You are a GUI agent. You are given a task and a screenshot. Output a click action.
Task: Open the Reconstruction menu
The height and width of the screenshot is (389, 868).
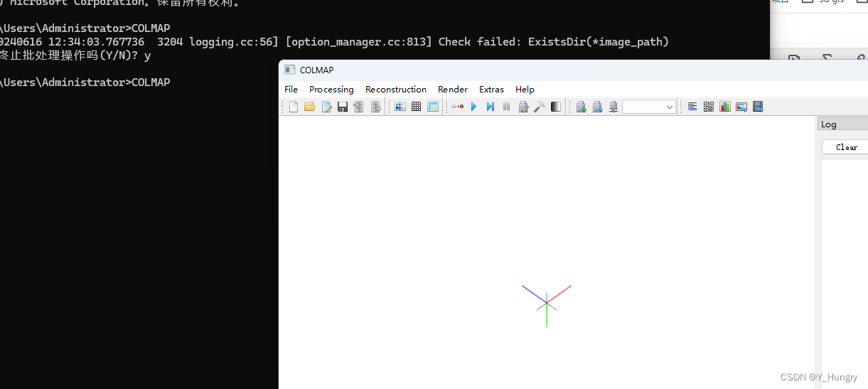[x=396, y=90]
